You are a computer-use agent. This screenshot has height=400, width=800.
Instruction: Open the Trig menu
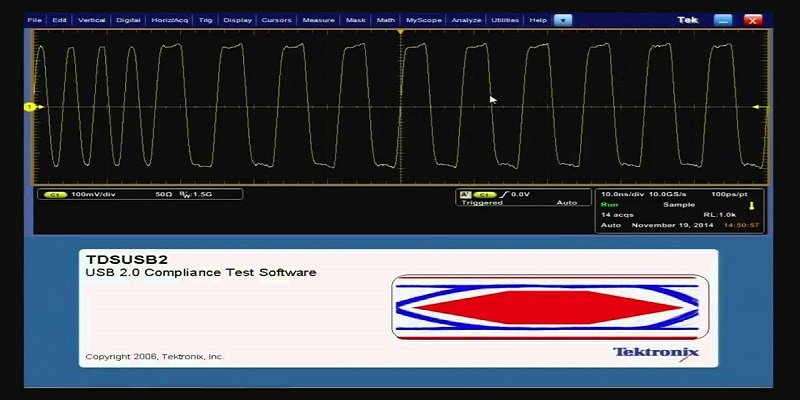(x=206, y=20)
